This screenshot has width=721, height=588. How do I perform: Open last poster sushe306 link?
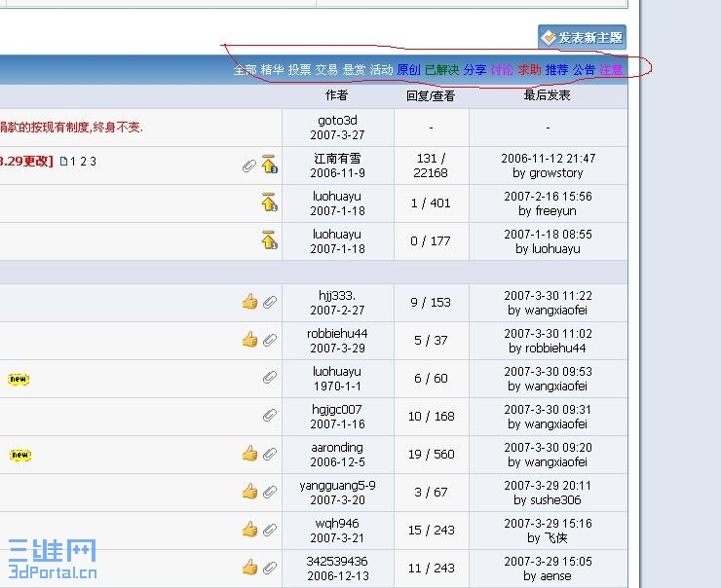click(x=555, y=499)
